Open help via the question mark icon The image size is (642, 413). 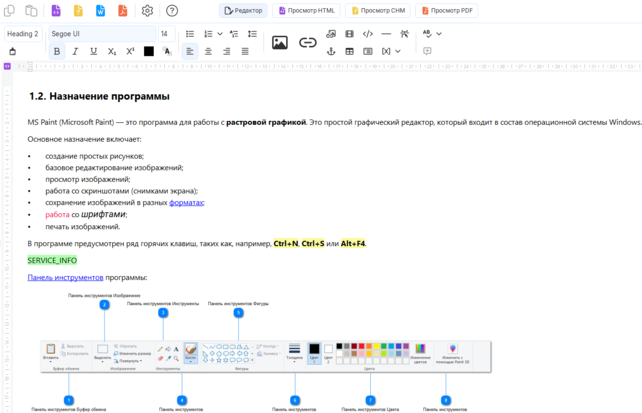pyautogui.click(x=172, y=11)
